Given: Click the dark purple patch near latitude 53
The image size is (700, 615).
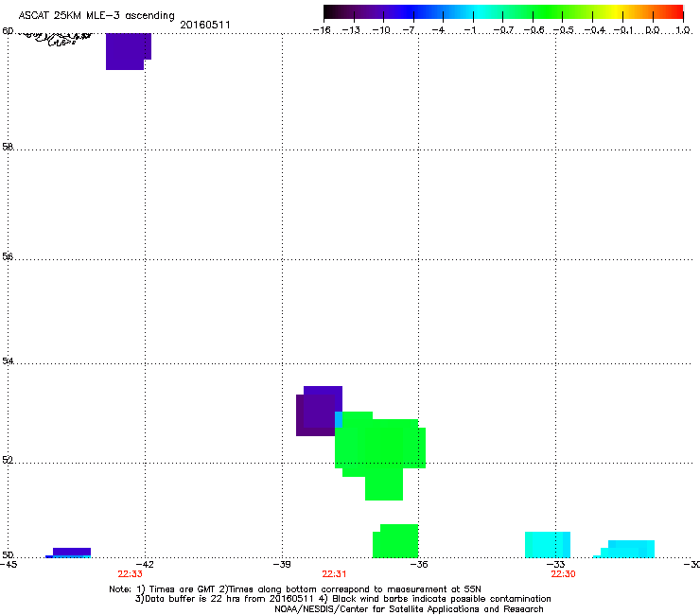Looking at the screenshot, I should tap(316, 413).
